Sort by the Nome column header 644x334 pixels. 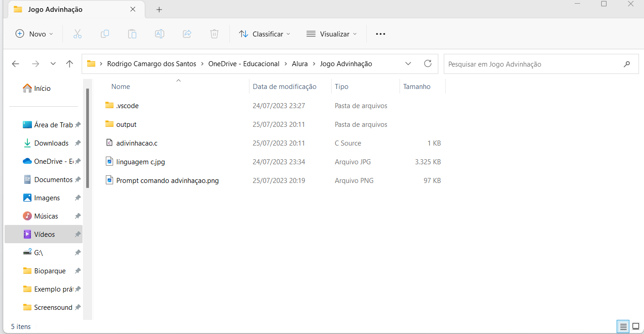pyautogui.click(x=120, y=87)
